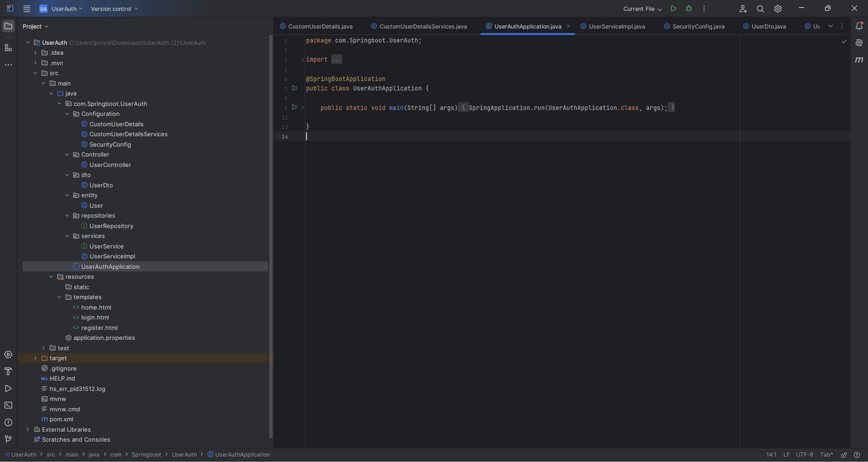
Task: Open Search Everywhere magnifier icon
Action: [x=760, y=9]
